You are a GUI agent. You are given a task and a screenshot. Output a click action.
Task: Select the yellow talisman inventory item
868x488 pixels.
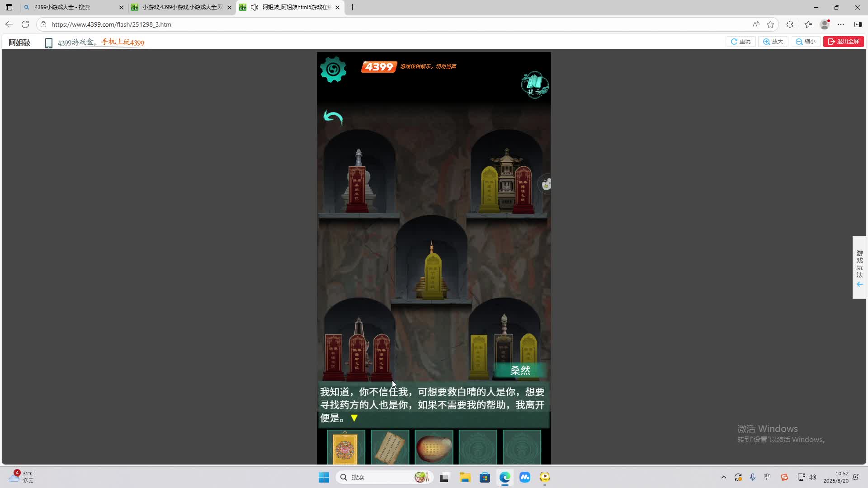click(345, 448)
